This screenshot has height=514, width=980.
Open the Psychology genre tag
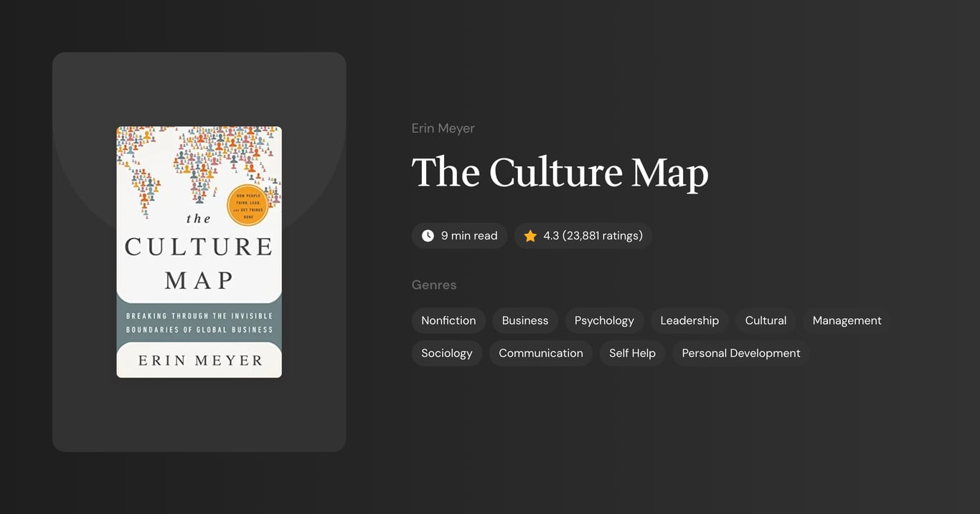[x=604, y=320]
